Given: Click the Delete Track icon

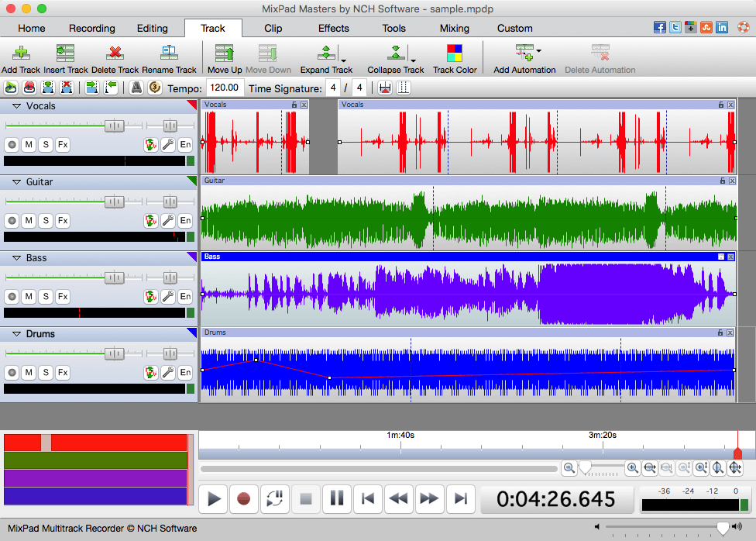Looking at the screenshot, I should tap(115, 53).
